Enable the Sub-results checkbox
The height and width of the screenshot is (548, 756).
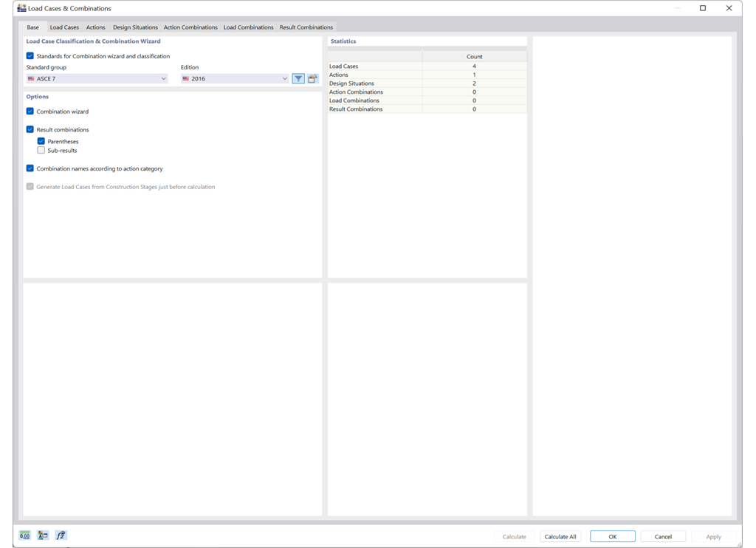click(x=41, y=150)
